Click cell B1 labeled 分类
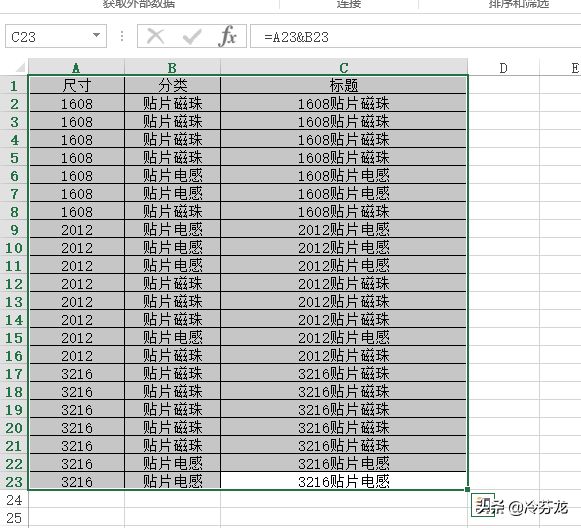581x528 pixels. click(x=172, y=85)
